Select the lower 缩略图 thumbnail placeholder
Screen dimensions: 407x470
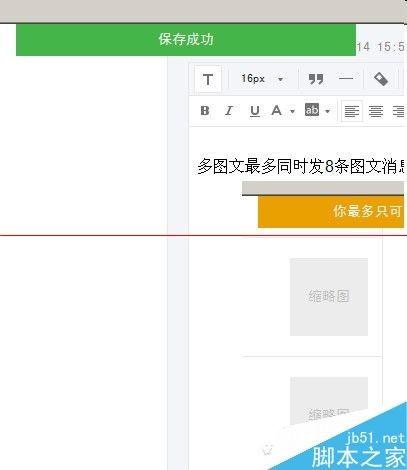point(329,401)
